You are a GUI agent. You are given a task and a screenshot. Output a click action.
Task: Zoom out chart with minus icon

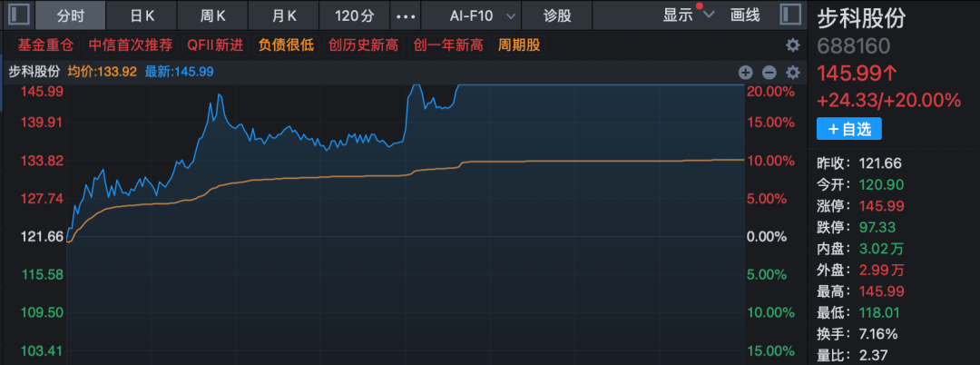point(769,72)
